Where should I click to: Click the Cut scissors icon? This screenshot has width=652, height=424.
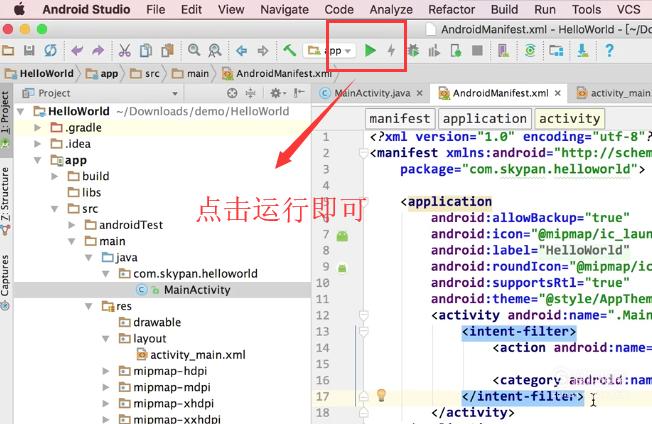pyautogui.click(x=124, y=51)
